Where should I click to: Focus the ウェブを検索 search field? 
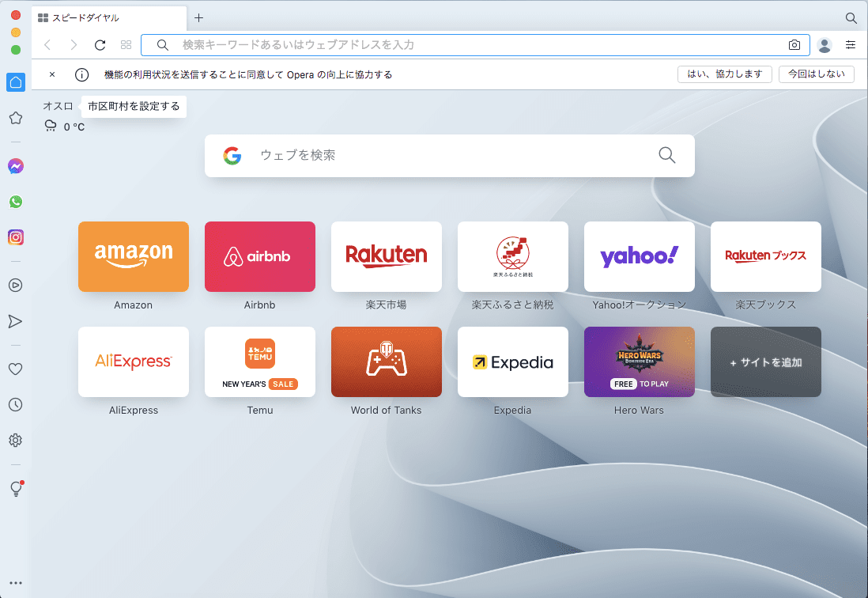(x=450, y=156)
